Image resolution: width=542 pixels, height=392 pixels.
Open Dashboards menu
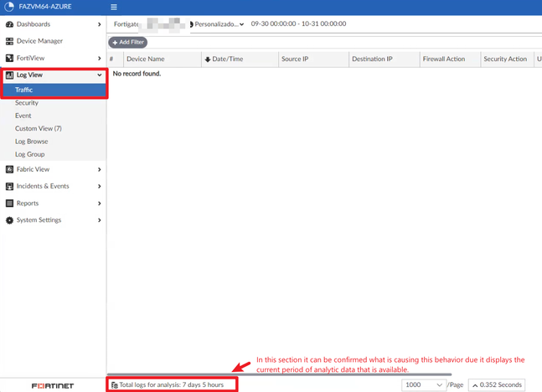pyautogui.click(x=54, y=24)
